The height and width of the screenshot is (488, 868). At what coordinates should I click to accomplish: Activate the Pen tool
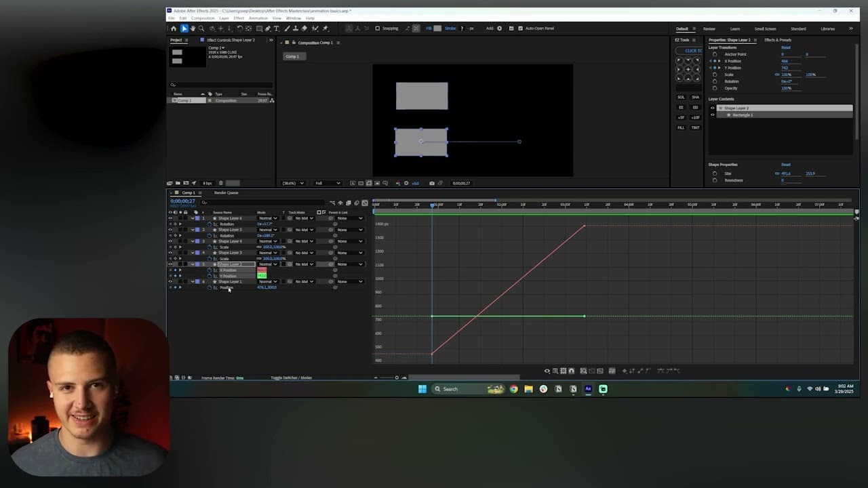267,28
